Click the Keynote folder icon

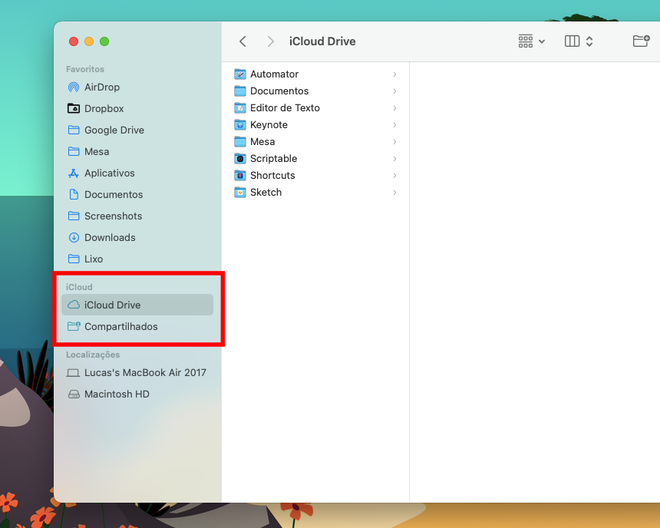(x=240, y=125)
